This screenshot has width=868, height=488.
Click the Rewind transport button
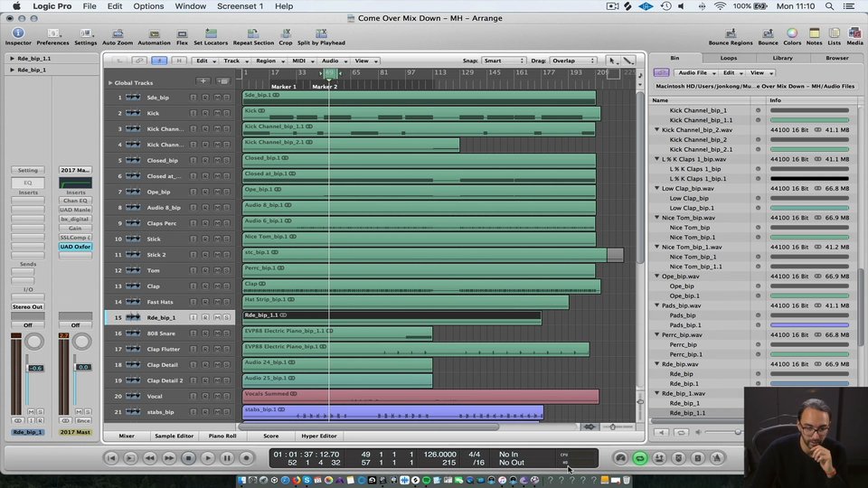[x=149, y=458]
